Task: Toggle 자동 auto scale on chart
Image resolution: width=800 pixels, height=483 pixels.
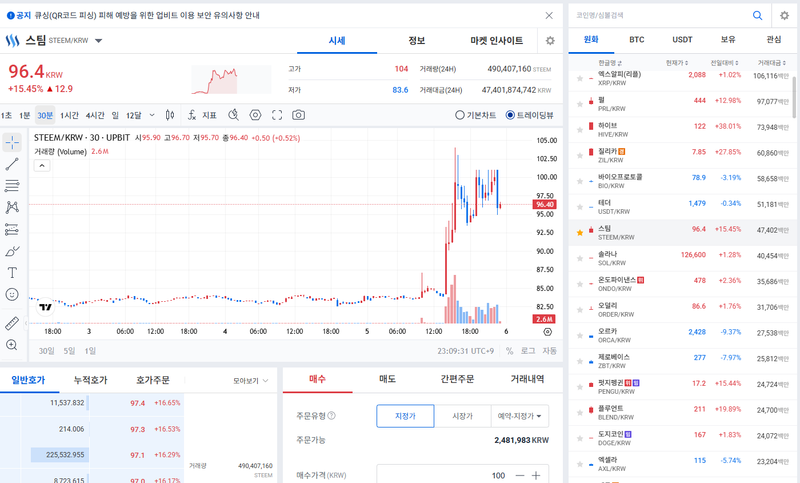Action: click(x=549, y=351)
